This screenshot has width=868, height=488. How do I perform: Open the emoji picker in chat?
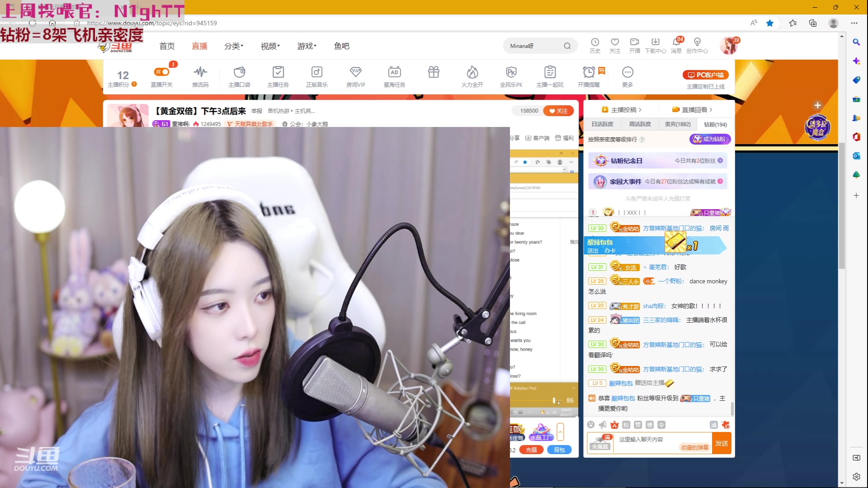591,425
